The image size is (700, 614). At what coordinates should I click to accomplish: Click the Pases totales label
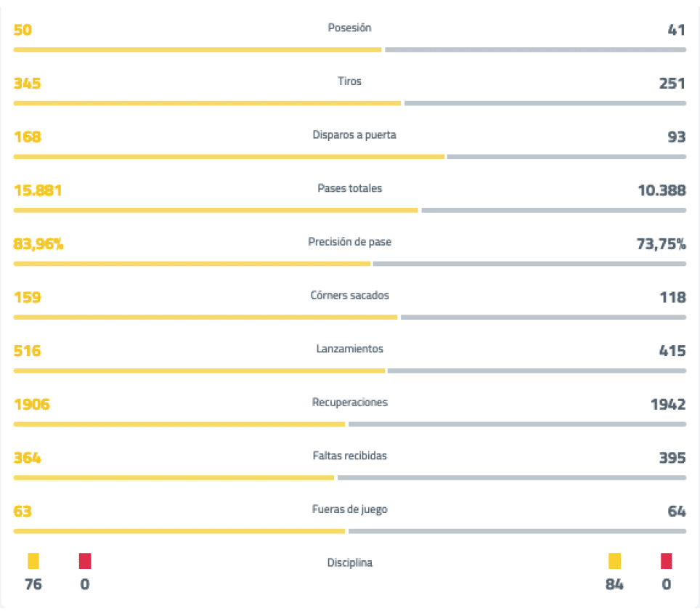click(349, 188)
